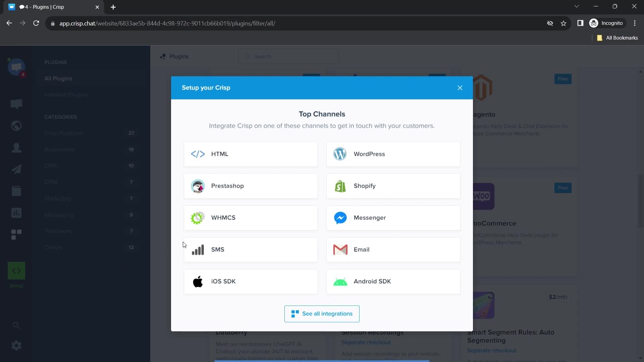This screenshot has width=644, height=362.
Task: Close the Setup your Crisp dialog
Action: click(x=460, y=87)
